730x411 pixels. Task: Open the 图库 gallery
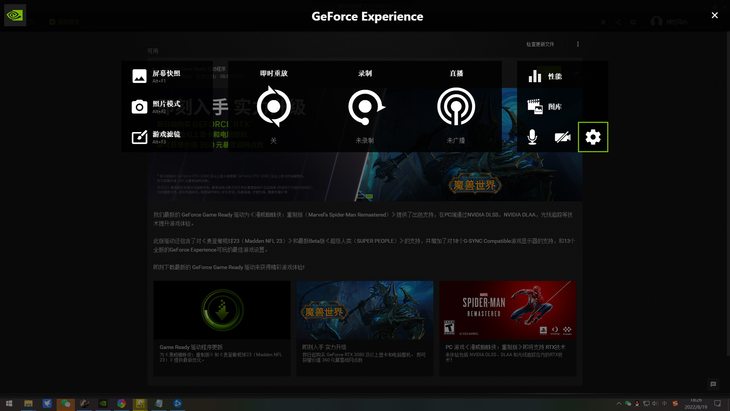pos(544,107)
